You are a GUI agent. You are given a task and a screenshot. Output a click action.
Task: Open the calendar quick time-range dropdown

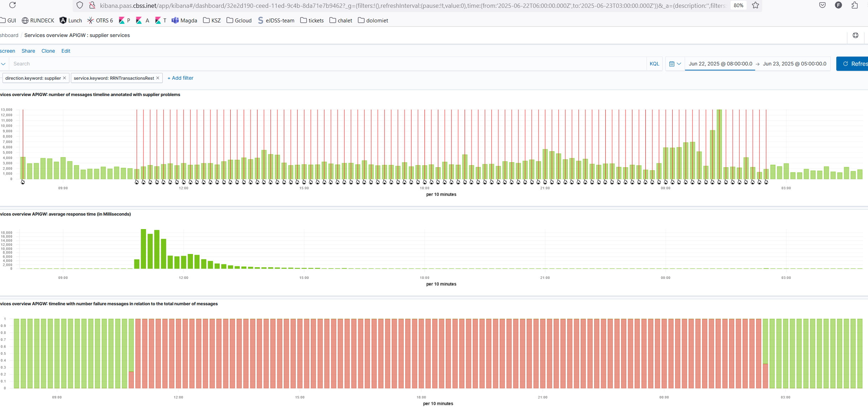point(675,64)
